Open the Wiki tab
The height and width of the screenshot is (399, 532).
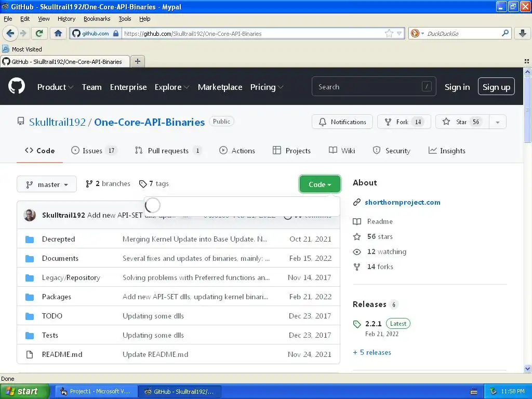click(x=342, y=151)
